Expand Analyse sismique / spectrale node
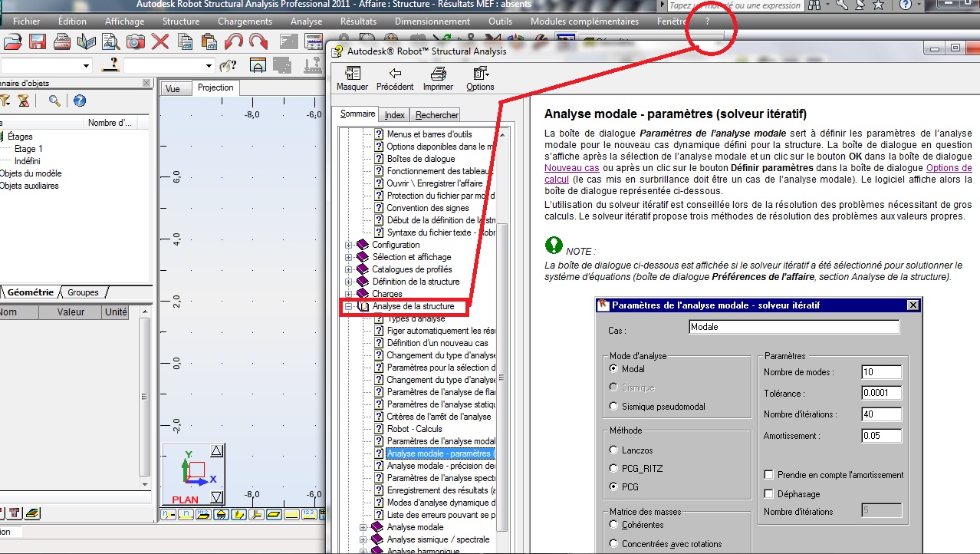 pyautogui.click(x=363, y=539)
